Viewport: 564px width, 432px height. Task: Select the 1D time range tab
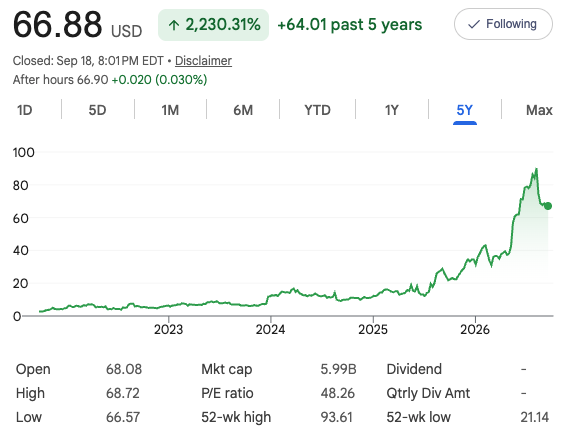tap(24, 110)
